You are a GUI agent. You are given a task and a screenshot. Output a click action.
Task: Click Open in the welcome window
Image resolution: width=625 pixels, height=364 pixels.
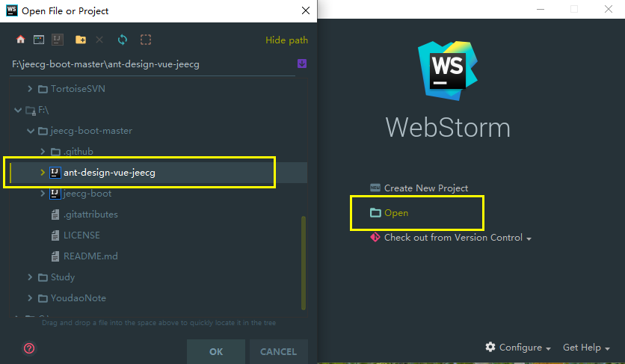(x=396, y=213)
